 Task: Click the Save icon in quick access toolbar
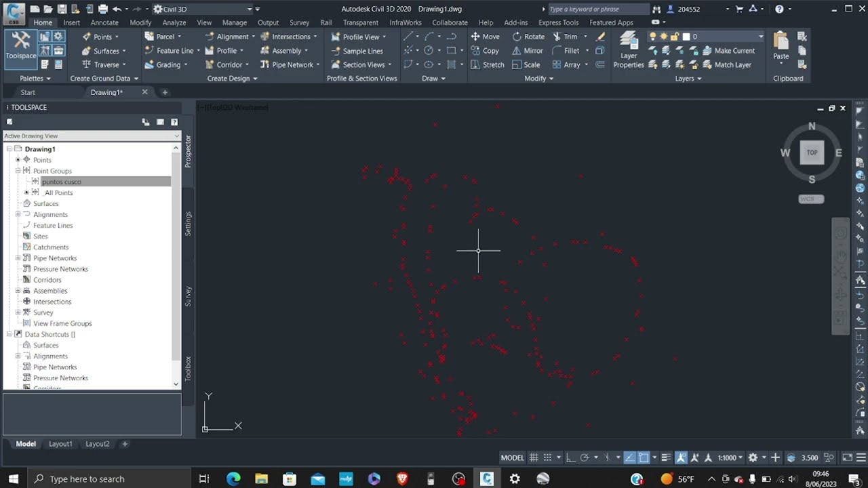tap(62, 9)
